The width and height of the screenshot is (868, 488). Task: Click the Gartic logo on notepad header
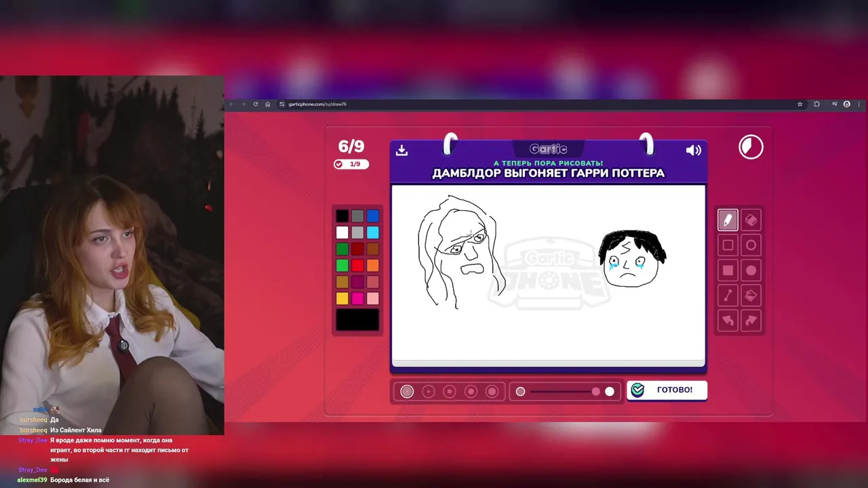[x=549, y=149]
